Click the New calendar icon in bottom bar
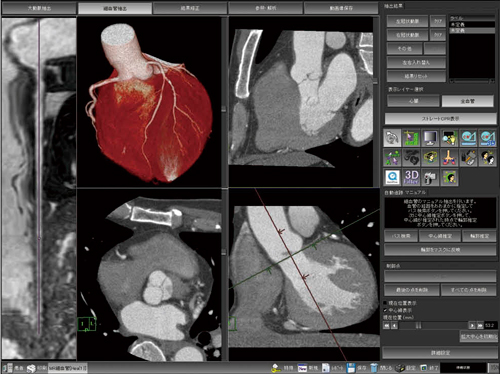The width and height of the screenshot is (500, 374). [x=302, y=368]
